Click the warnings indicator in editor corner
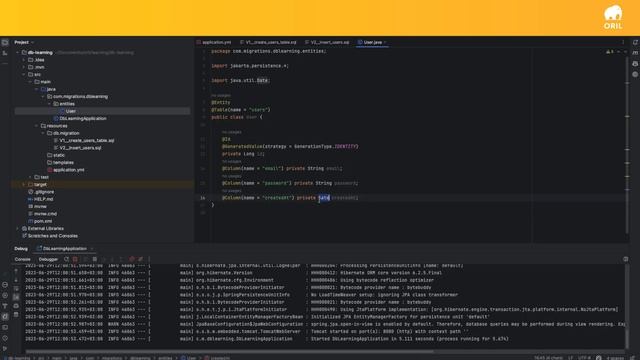640x360 pixels. pos(610,52)
